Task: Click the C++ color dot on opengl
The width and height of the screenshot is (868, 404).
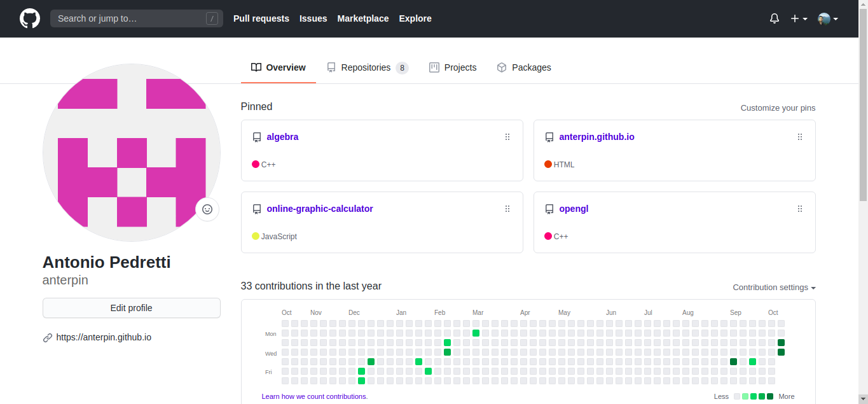Action: coord(548,236)
